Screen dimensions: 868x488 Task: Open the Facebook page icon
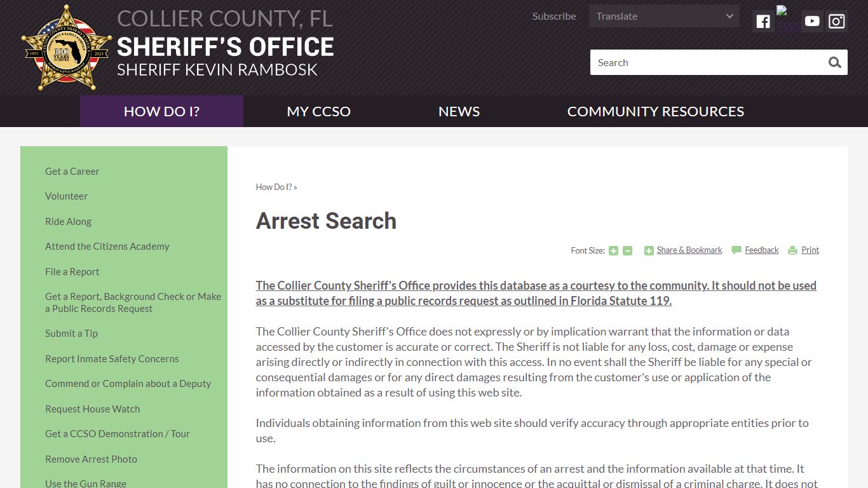(x=763, y=22)
